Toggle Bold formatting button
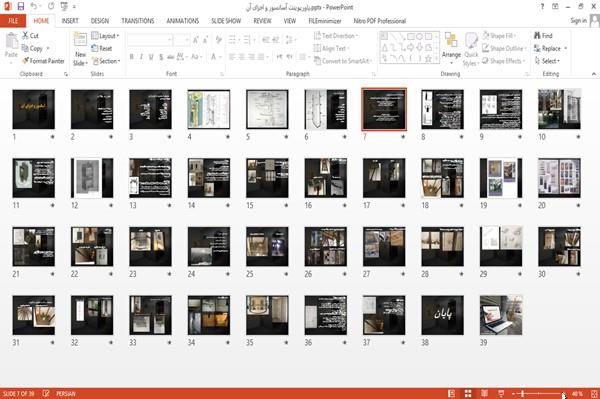600x399 pixels. pyautogui.click(x=131, y=57)
